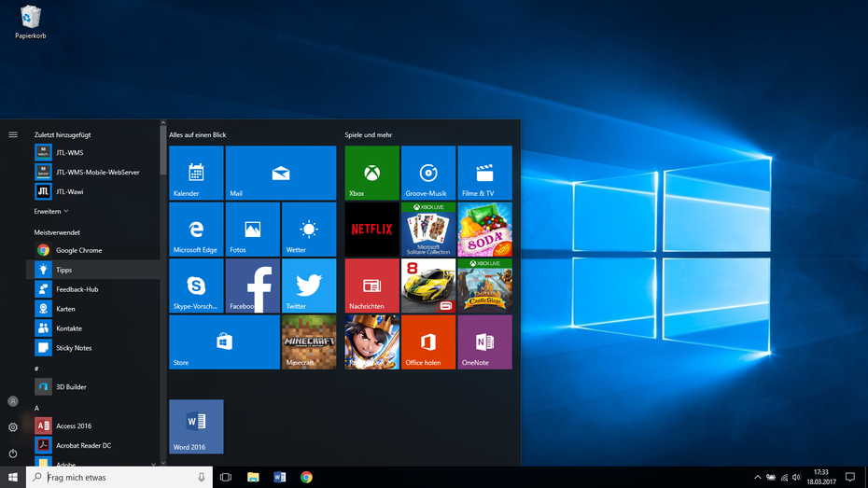The image size is (868, 488).
Task: Click the Windows Start button
Action: pyautogui.click(x=13, y=477)
